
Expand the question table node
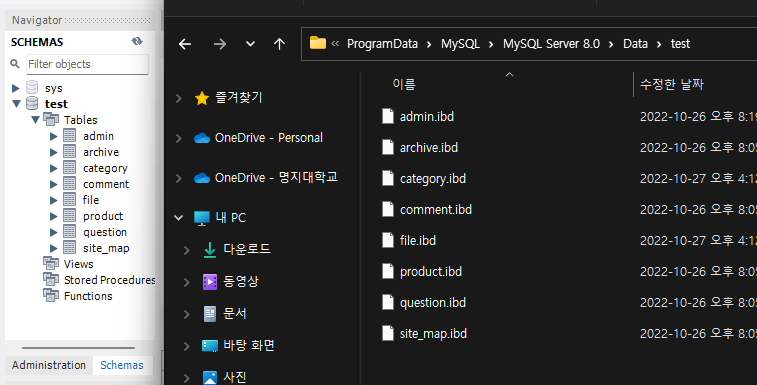coord(54,232)
